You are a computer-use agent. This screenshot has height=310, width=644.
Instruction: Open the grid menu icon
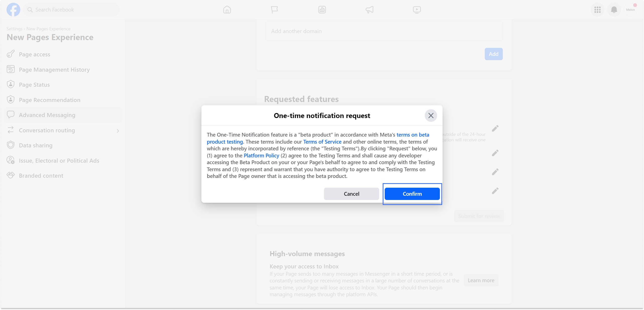[x=597, y=10]
